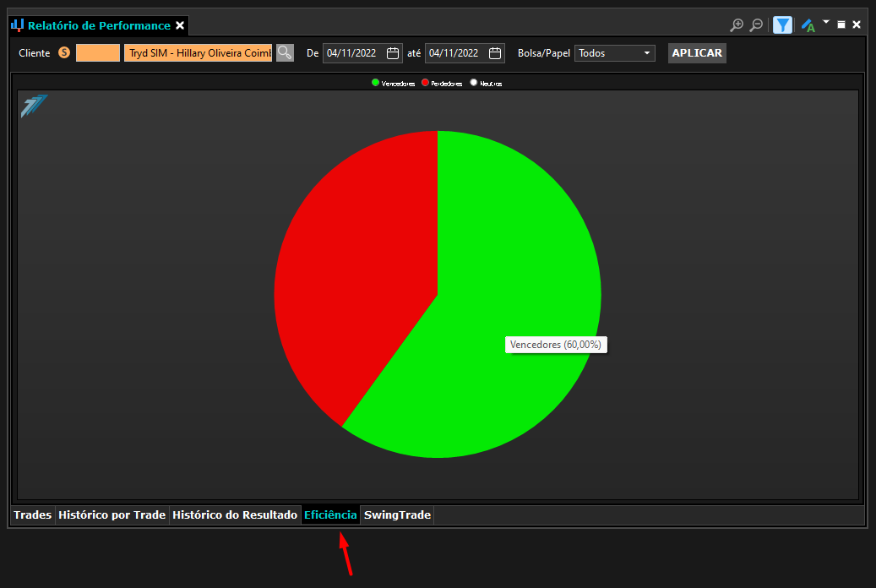
Task: Click the APLICAR button
Action: coord(697,53)
